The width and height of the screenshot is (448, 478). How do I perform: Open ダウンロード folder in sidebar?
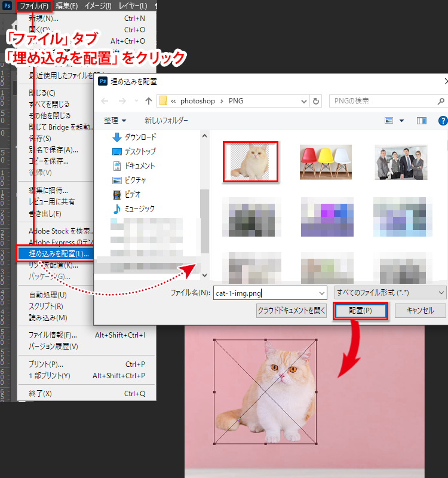(134, 137)
